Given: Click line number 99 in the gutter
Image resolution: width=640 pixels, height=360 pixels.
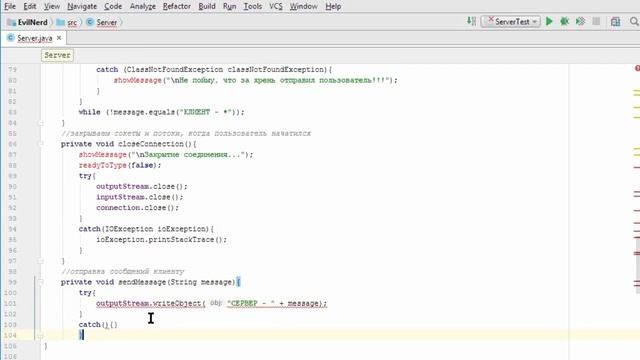Looking at the screenshot, I should pos(12,282).
